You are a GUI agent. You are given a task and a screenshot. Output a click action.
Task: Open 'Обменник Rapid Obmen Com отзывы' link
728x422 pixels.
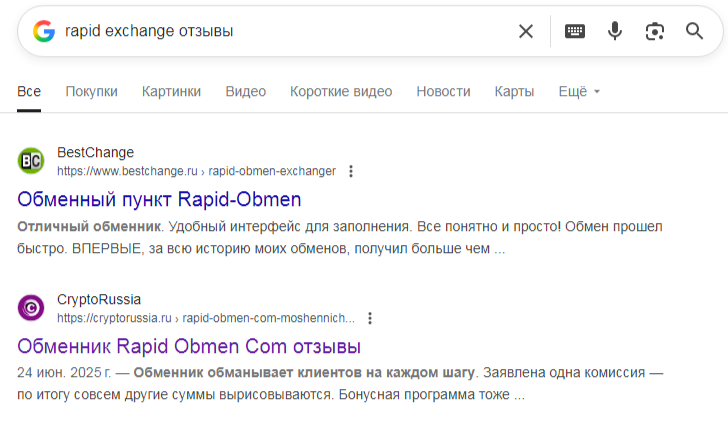(x=189, y=347)
